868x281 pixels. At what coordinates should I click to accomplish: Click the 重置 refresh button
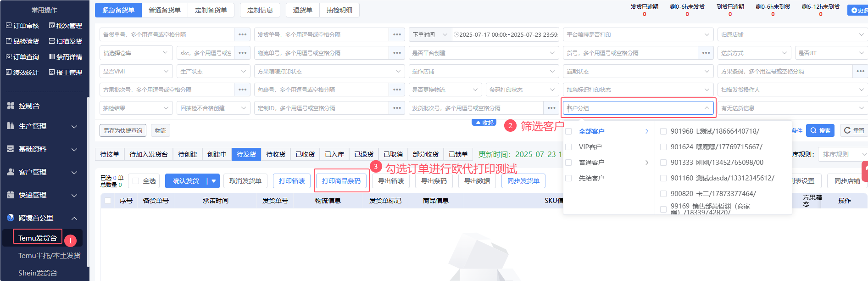click(854, 130)
